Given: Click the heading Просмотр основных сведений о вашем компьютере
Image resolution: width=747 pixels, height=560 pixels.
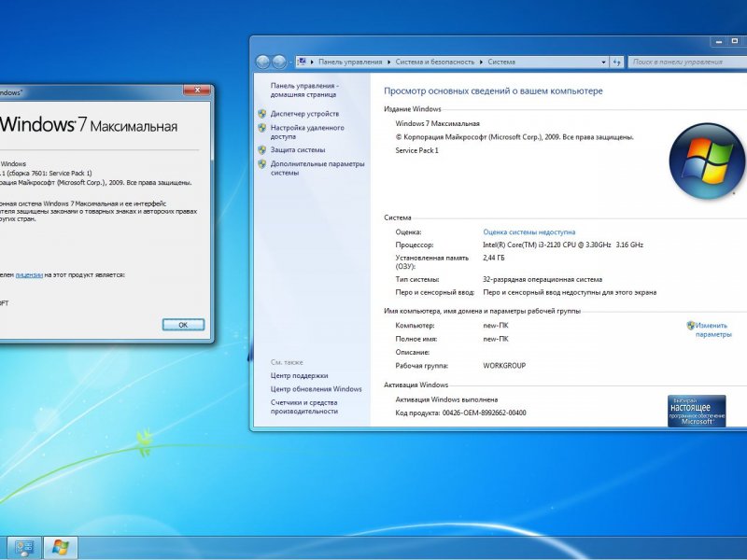Looking at the screenshot, I should (493, 91).
